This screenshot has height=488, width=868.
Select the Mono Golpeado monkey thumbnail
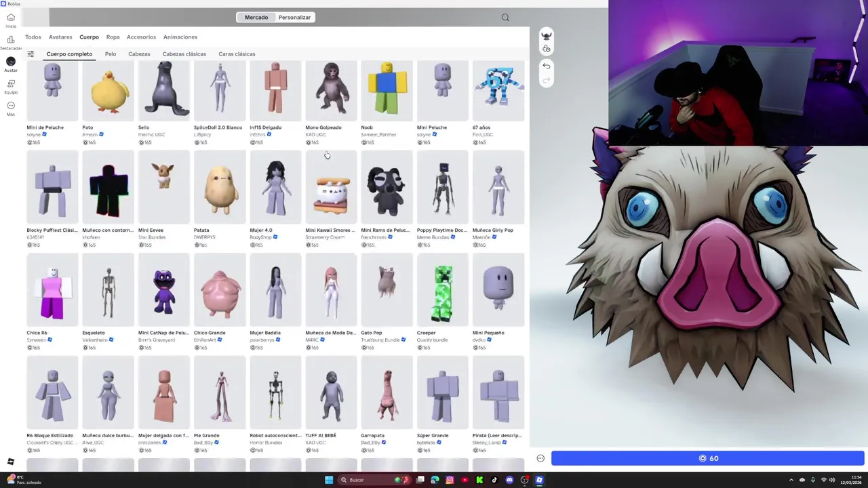click(x=331, y=90)
